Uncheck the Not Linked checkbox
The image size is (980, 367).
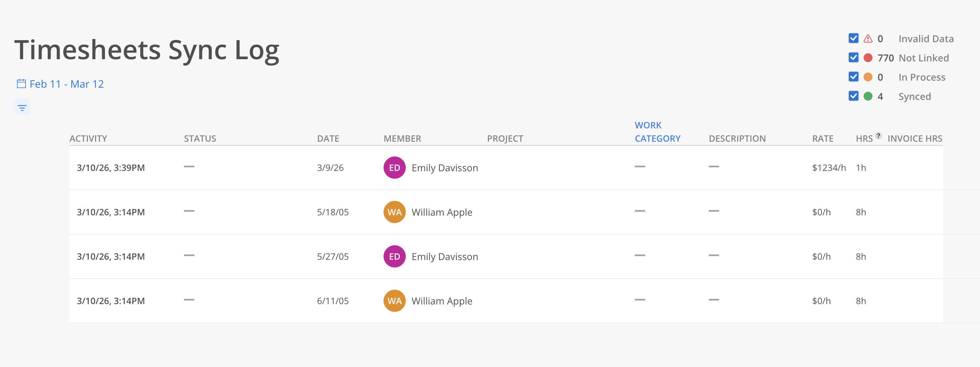coord(853,58)
